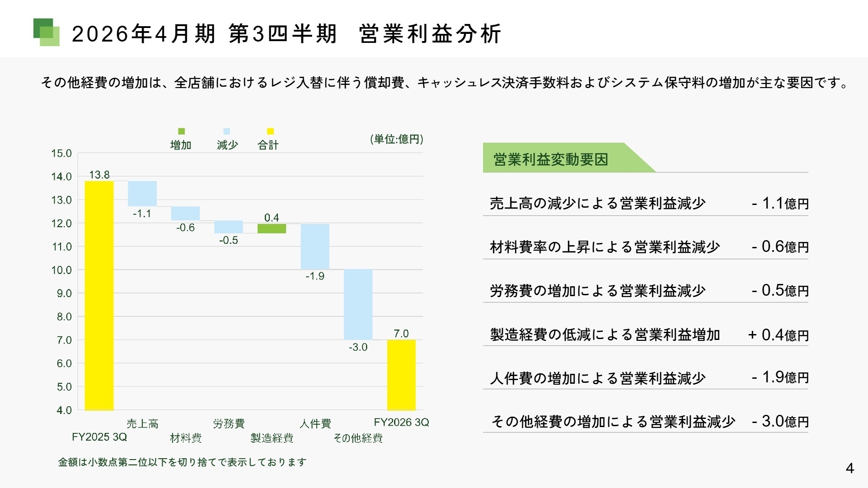Click the green 製造経費 increase bar
Screen dimensions: 868x488
point(272,229)
